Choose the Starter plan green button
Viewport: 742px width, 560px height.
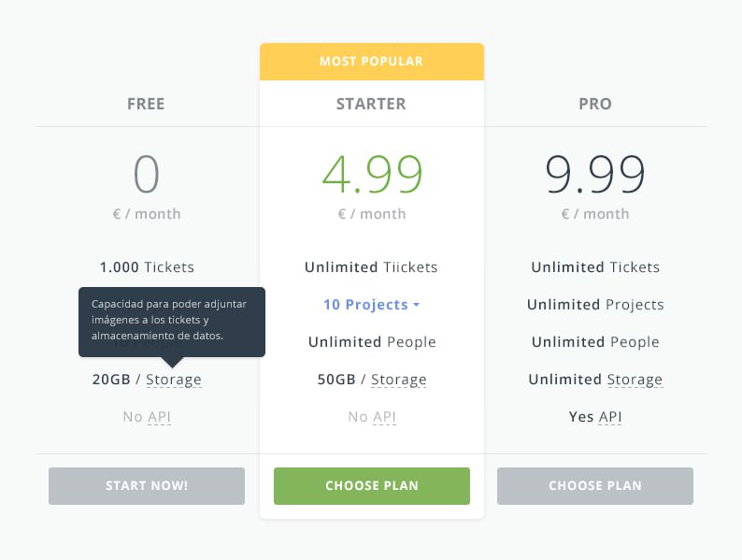371,486
